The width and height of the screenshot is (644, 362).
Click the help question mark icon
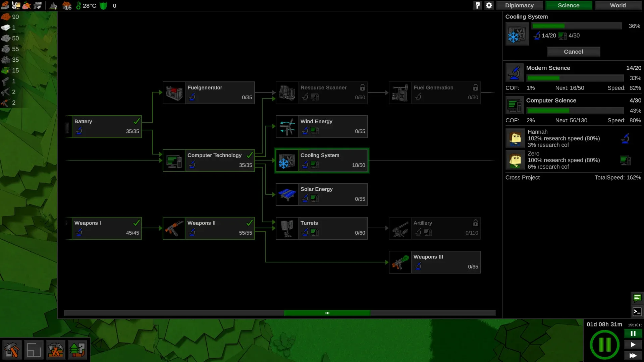[x=478, y=5]
